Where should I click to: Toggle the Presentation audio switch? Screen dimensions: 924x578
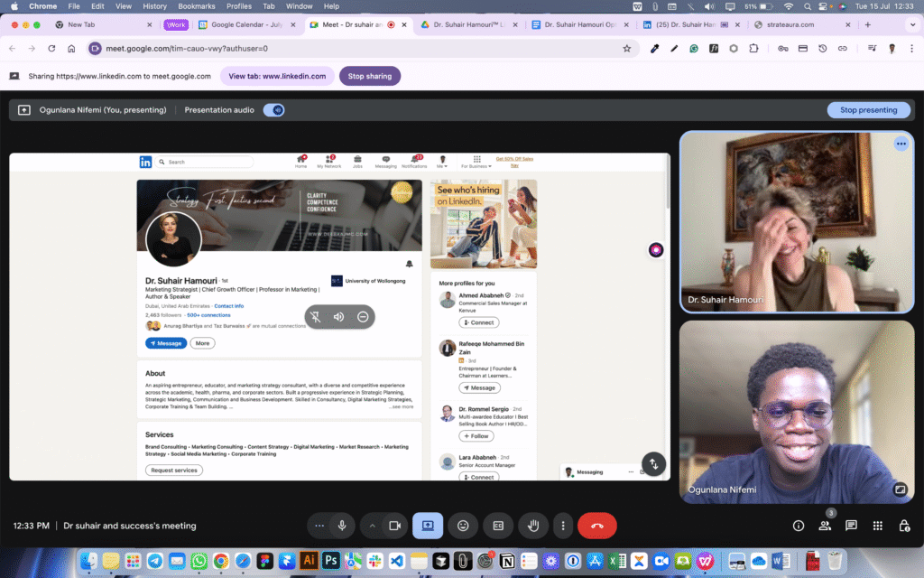point(273,110)
